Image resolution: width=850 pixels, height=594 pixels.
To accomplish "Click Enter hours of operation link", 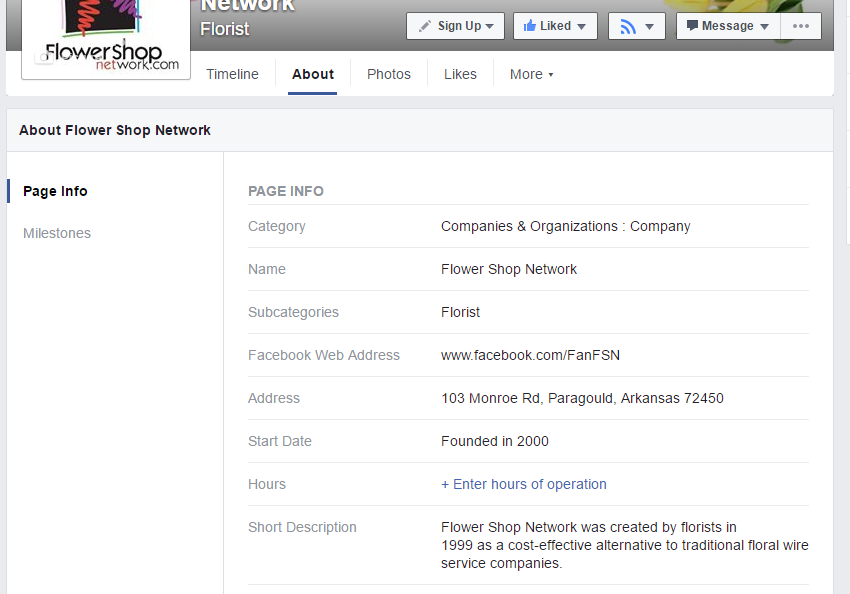I will pos(524,484).
